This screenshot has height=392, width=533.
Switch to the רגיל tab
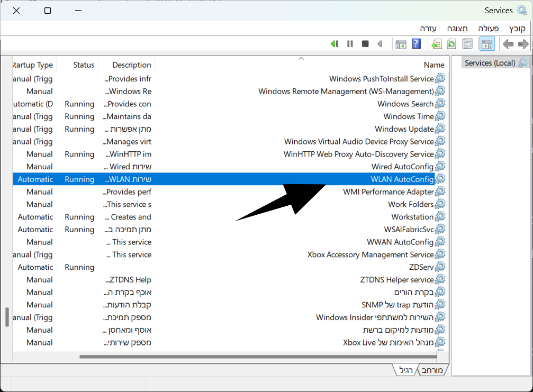pyautogui.click(x=405, y=370)
